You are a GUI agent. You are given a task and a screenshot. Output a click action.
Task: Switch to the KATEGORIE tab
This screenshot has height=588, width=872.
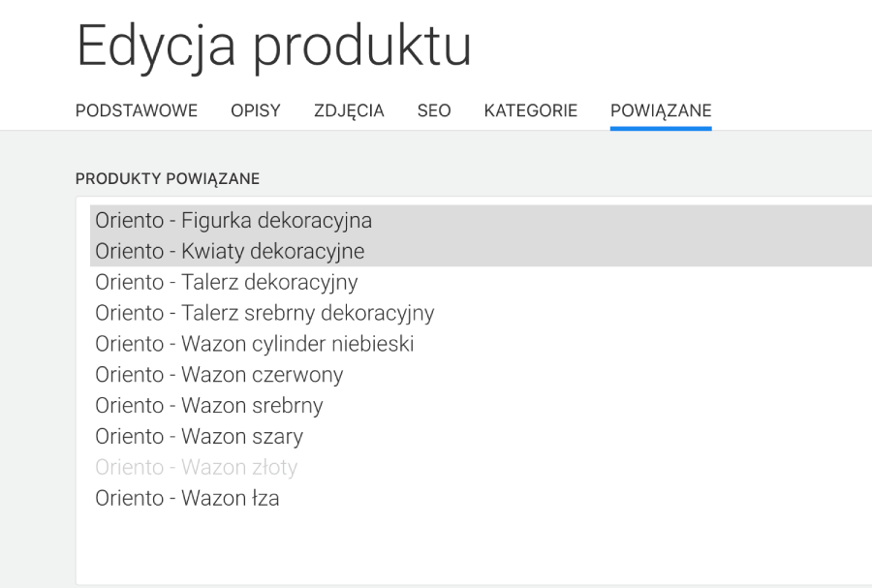530,110
